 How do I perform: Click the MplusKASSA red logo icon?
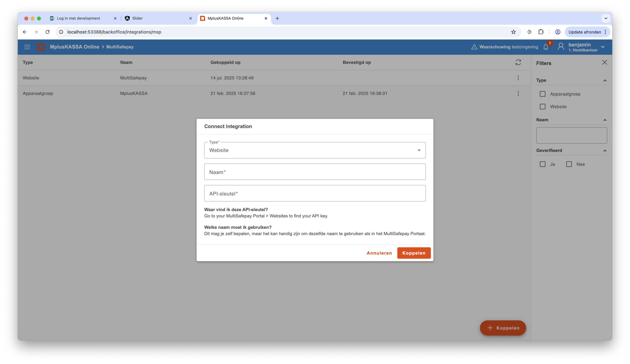41,47
